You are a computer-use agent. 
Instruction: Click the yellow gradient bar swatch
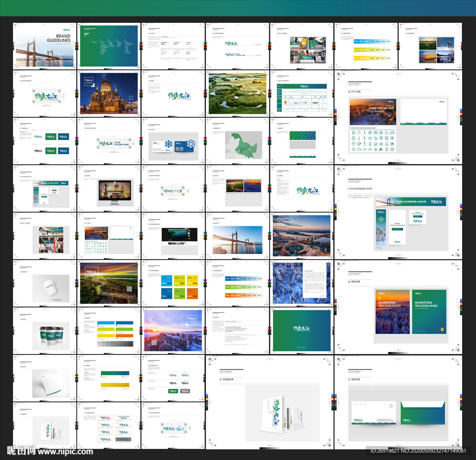click(x=114, y=385)
